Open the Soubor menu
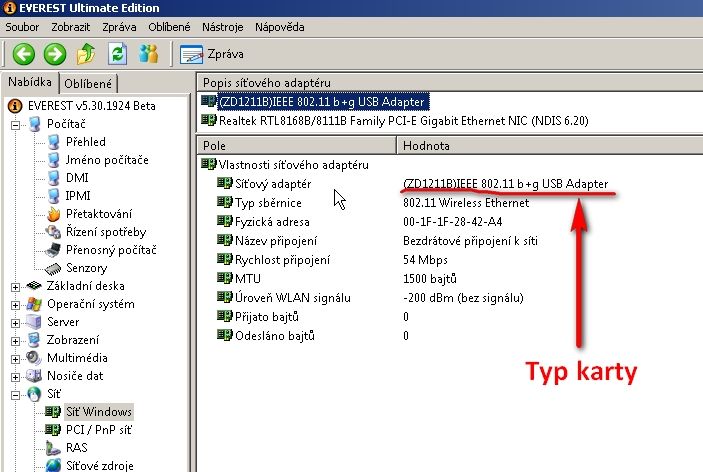The image size is (703, 472). coord(22,27)
